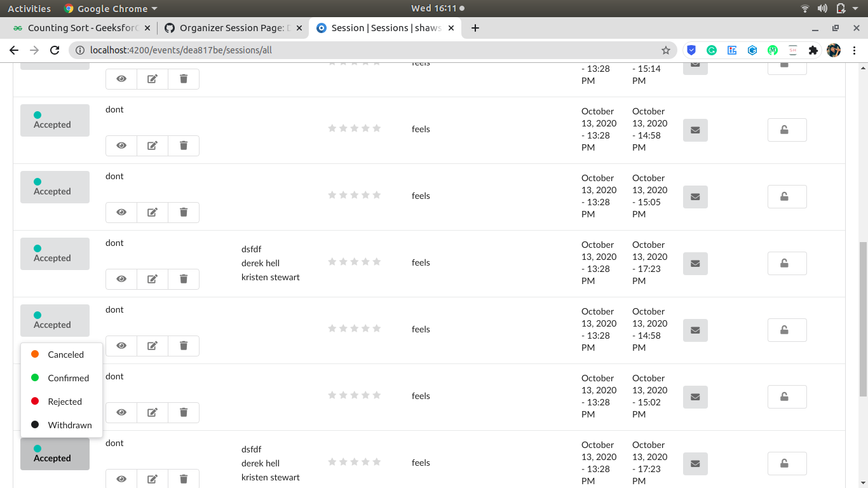Select Withdrawn from the status menu
Image resolution: width=868 pixels, height=488 pixels.
[62, 425]
